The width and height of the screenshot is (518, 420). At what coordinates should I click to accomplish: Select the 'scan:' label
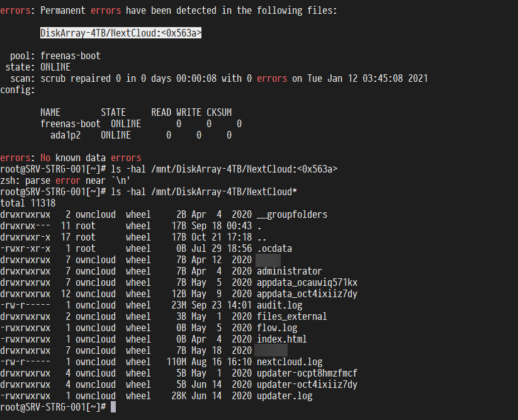coord(23,79)
